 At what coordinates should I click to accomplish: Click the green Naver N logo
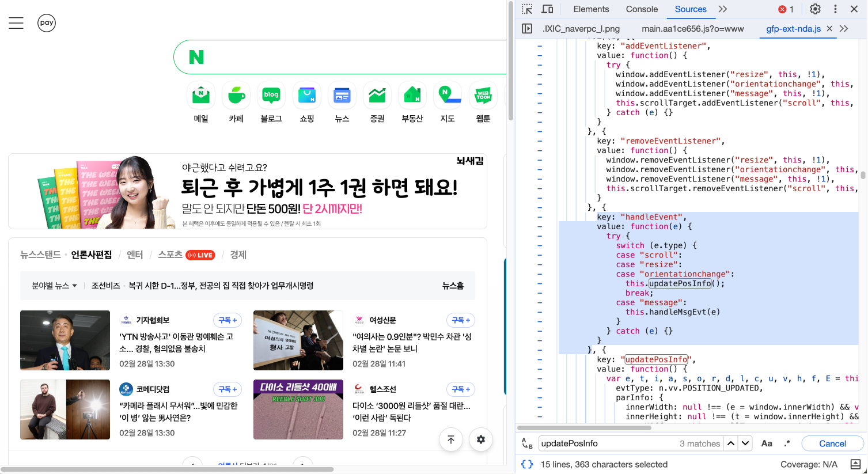click(x=196, y=57)
